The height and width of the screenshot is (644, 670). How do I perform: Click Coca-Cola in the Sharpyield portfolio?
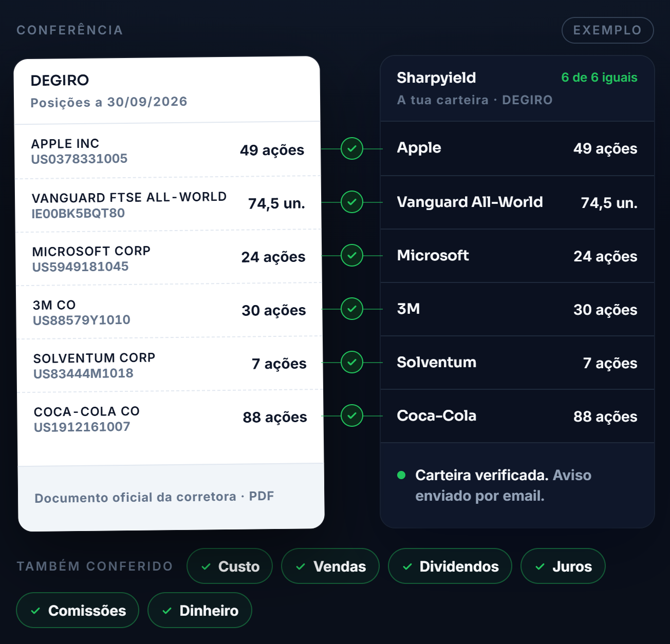coord(436,415)
